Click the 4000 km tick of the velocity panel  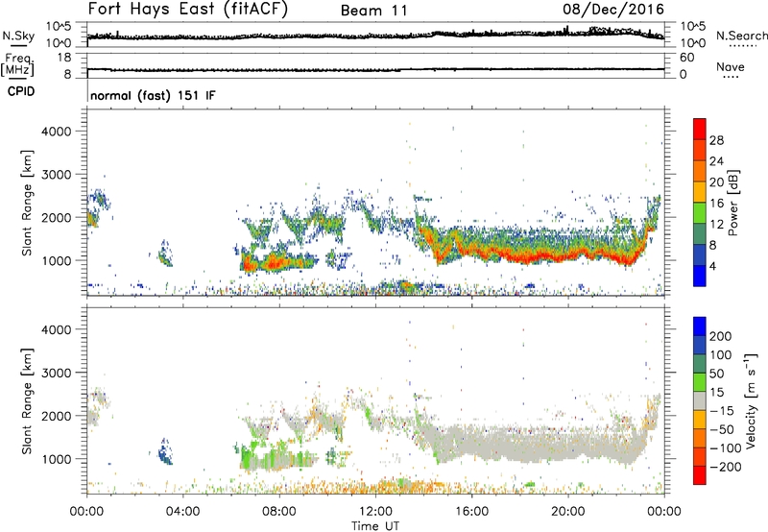(x=56, y=329)
